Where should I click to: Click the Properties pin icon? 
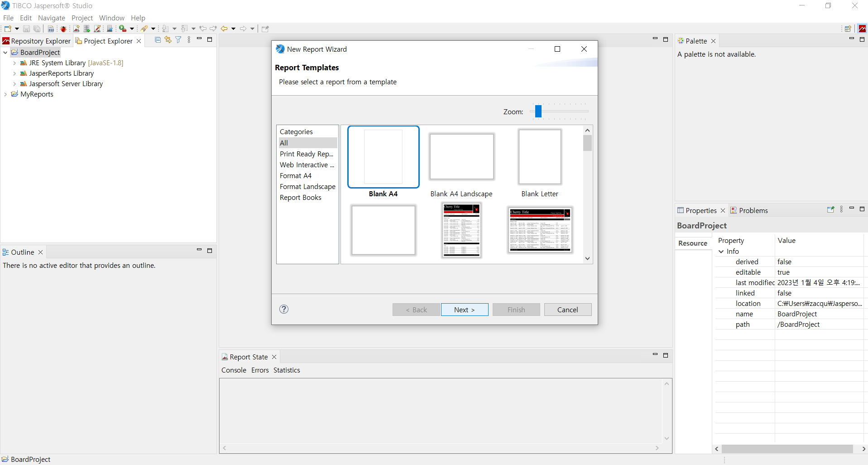tap(830, 209)
